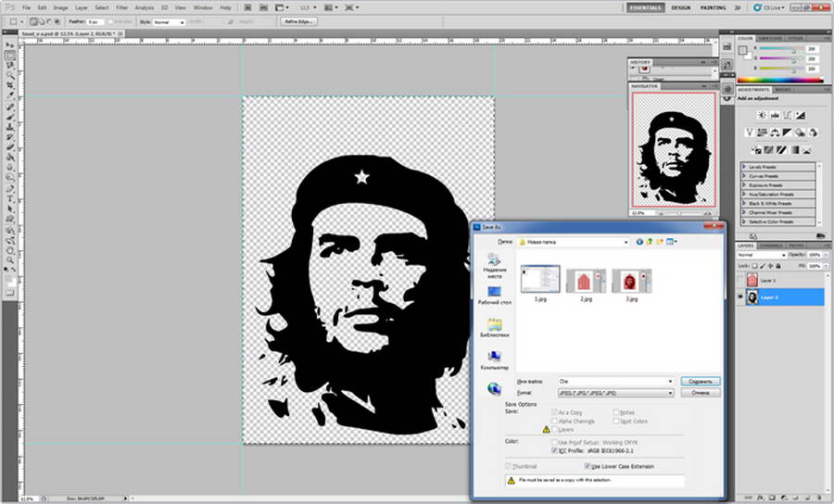Expand the Curves Presets list
The image size is (834, 504).
(744, 175)
